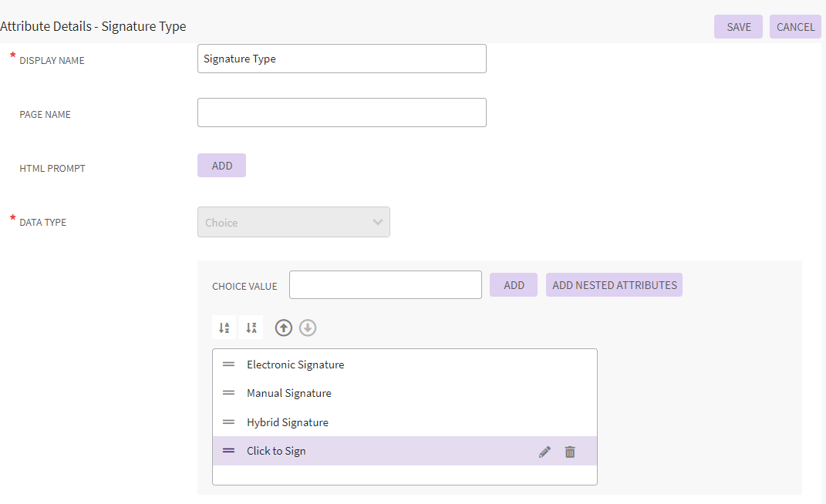
Task: Click the Manual Signature drag handle
Action: point(228,393)
